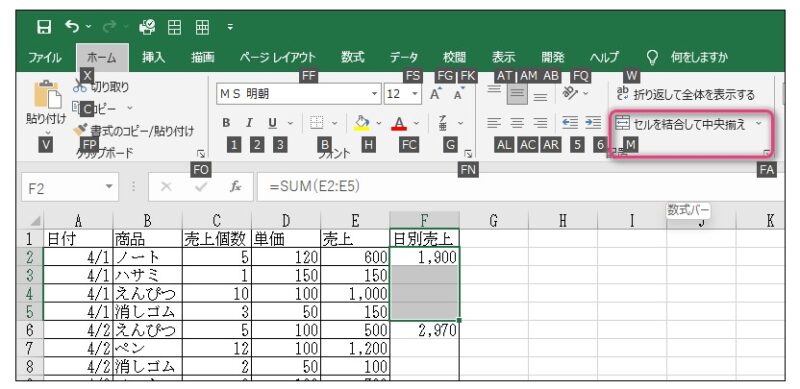Toggle Bold formatting
800x389 pixels.
pos(226,123)
